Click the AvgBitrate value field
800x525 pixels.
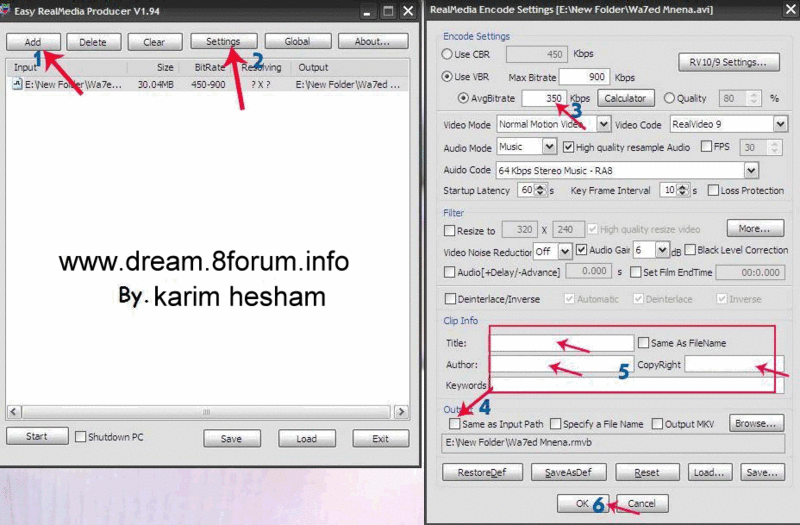[x=544, y=98]
